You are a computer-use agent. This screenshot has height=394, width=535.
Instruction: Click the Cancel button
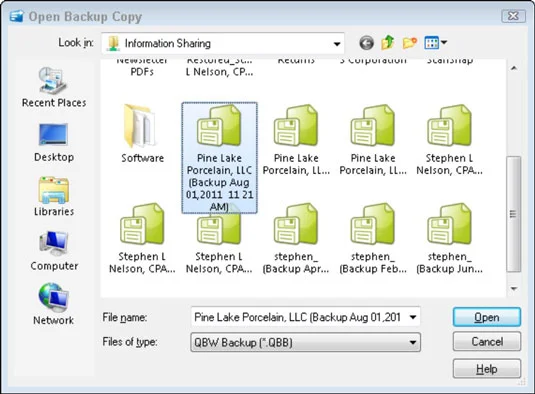(487, 341)
